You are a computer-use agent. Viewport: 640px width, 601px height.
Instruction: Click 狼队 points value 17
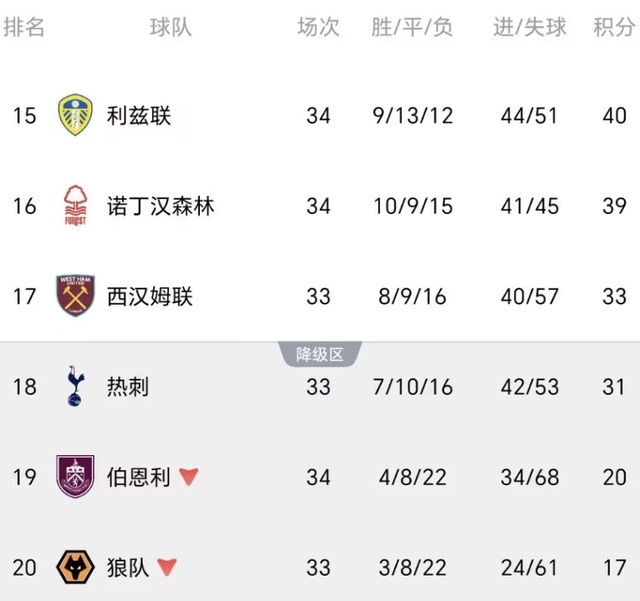613,567
